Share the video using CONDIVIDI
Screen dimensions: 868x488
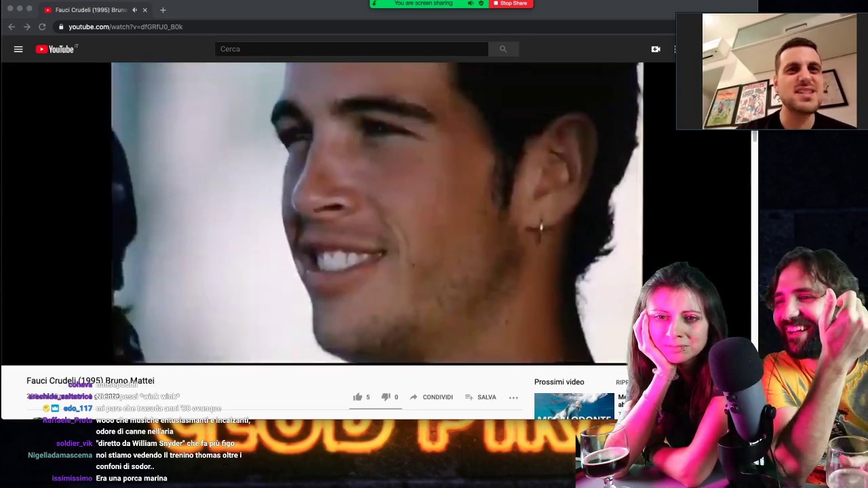[x=431, y=397]
